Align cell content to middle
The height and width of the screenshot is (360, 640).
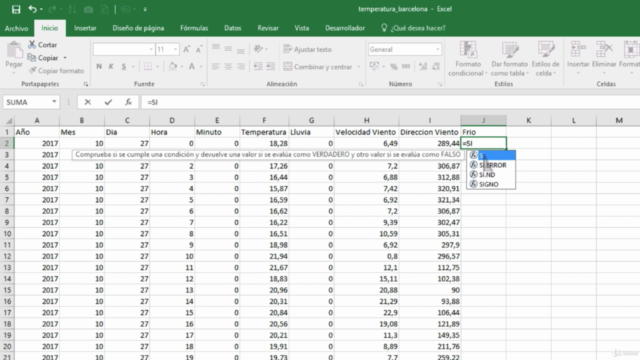tap(229, 49)
